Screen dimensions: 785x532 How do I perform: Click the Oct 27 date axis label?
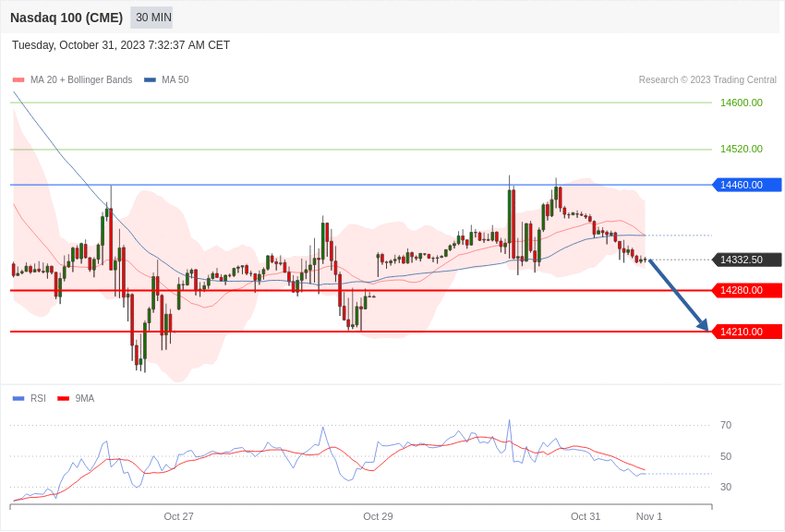(x=178, y=516)
